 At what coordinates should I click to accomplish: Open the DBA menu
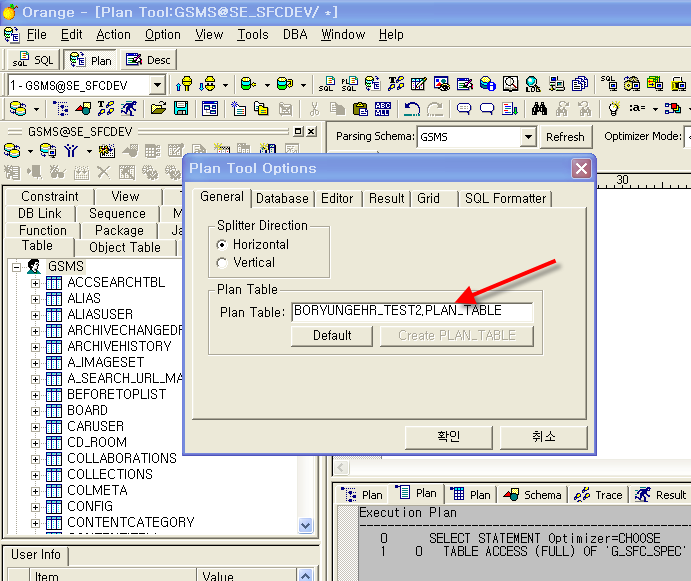pyautogui.click(x=295, y=34)
